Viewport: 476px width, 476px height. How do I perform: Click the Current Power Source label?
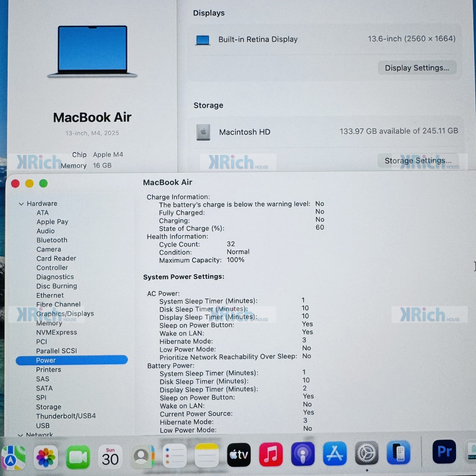pos(196,414)
